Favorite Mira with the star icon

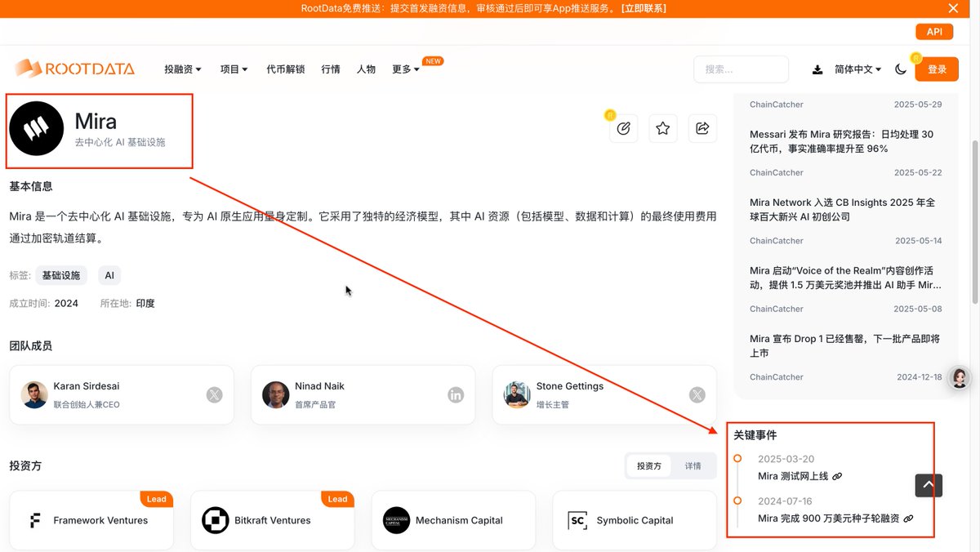tap(663, 128)
